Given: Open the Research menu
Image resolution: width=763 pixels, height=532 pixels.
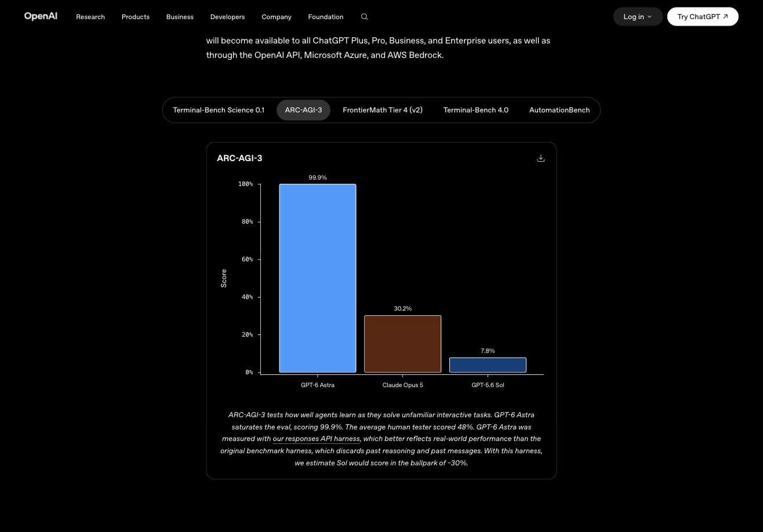Looking at the screenshot, I should click(90, 17).
